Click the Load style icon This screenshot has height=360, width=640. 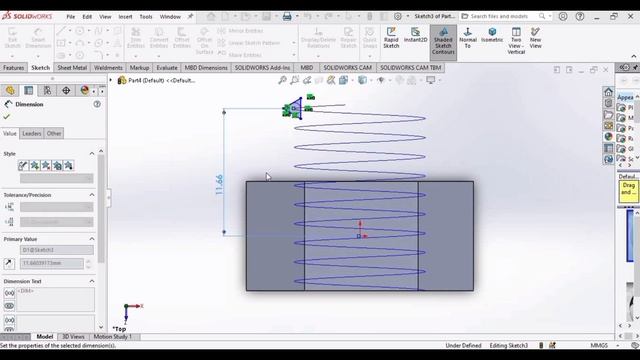(x=69, y=165)
